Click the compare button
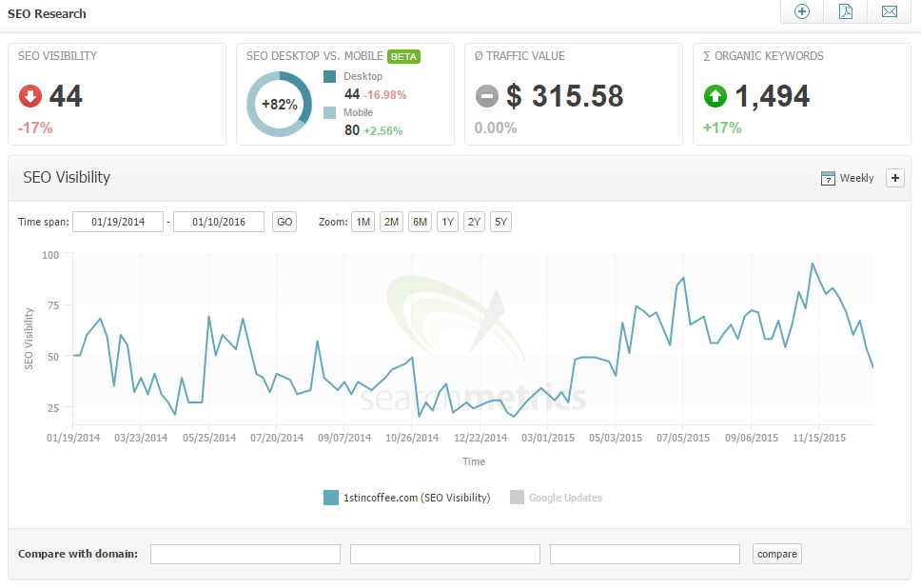This screenshot has width=921, height=588. [x=776, y=554]
